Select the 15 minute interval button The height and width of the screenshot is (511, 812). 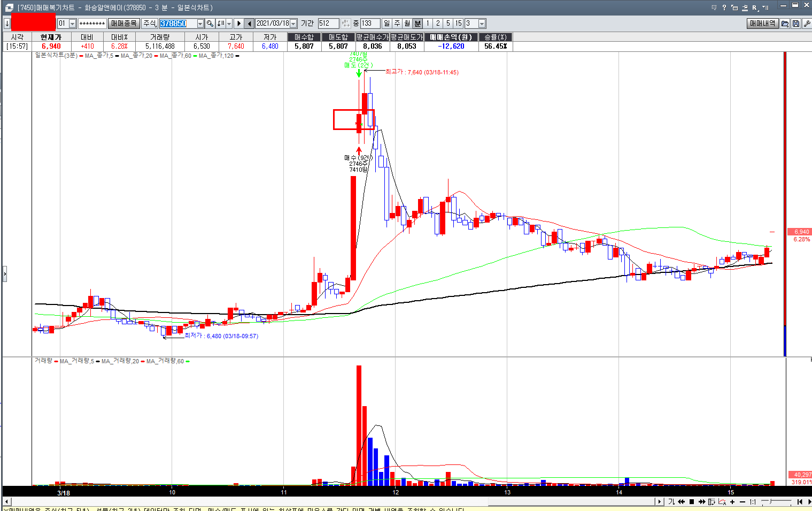coord(458,24)
